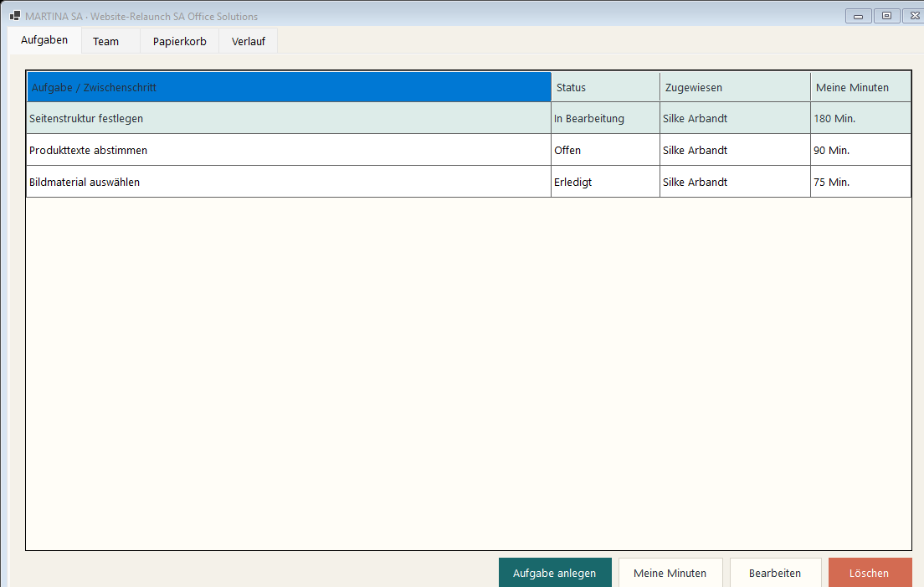Click the Erledigt status cell

(605, 182)
